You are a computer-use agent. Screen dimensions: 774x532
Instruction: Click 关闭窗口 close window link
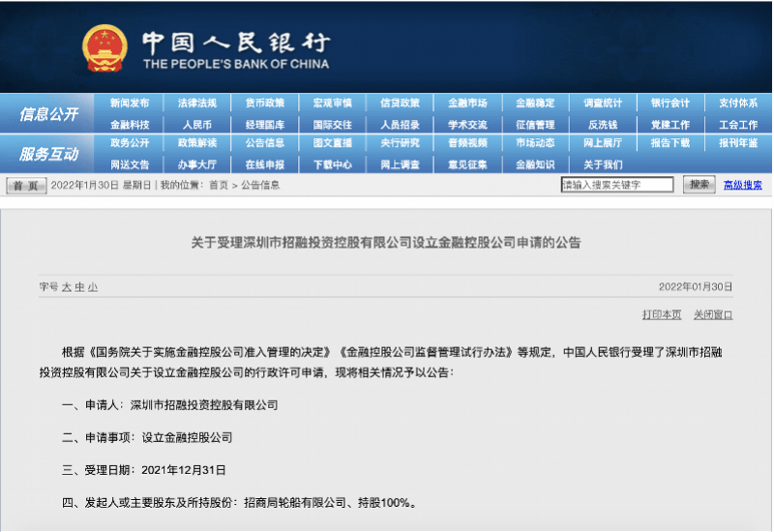click(x=713, y=315)
